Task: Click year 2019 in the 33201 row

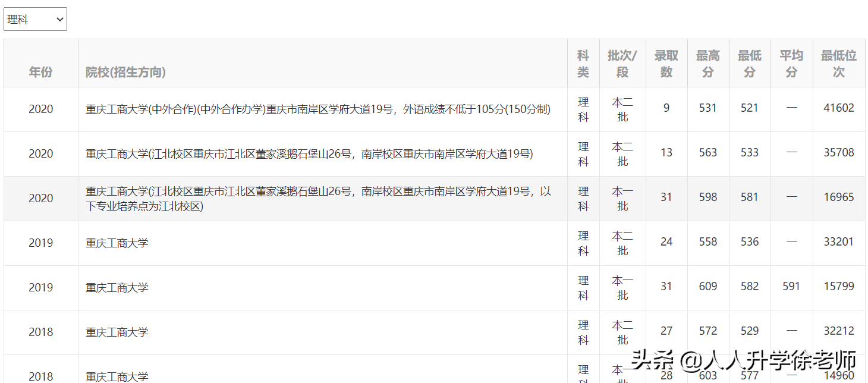Action: coord(41,243)
